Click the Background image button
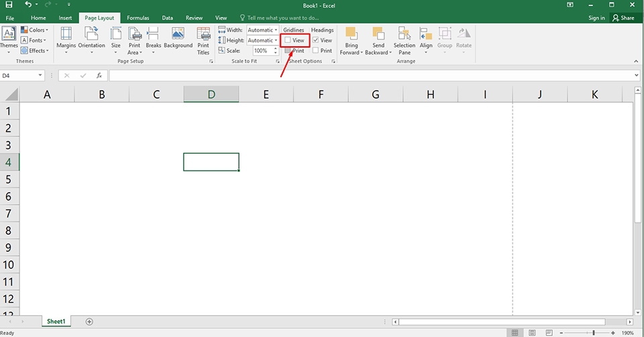 (x=178, y=38)
